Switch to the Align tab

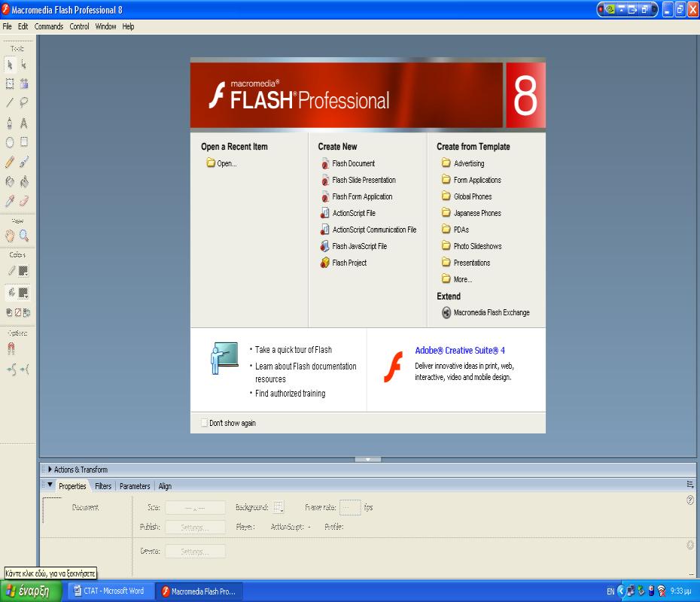point(165,486)
